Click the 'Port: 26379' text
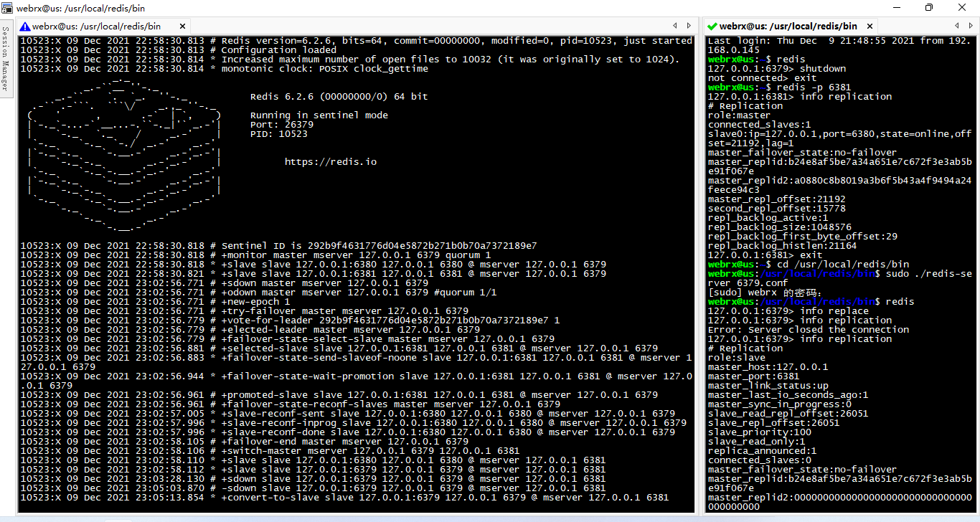This screenshot has height=522, width=980. pos(282,125)
